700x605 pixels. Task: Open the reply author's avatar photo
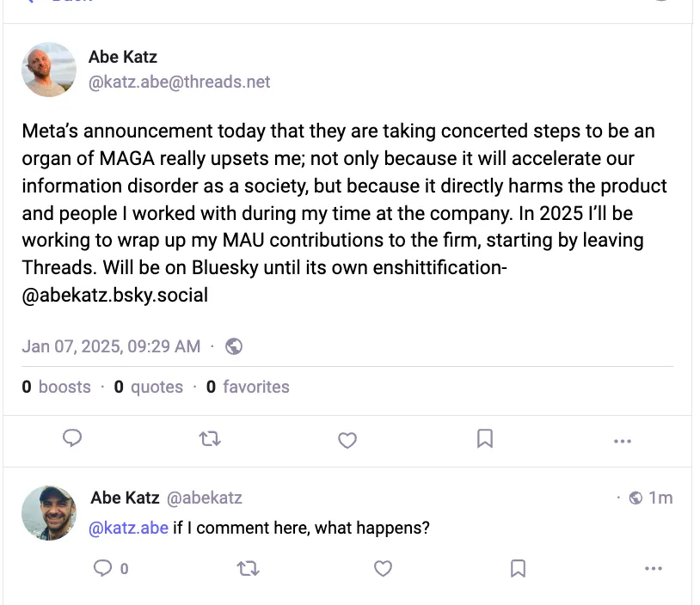point(49,513)
